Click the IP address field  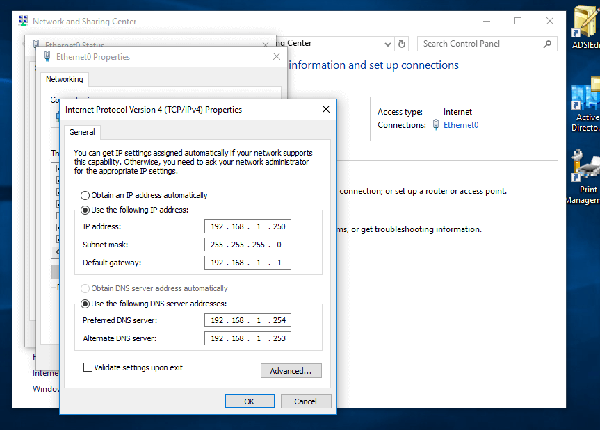coord(248,226)
